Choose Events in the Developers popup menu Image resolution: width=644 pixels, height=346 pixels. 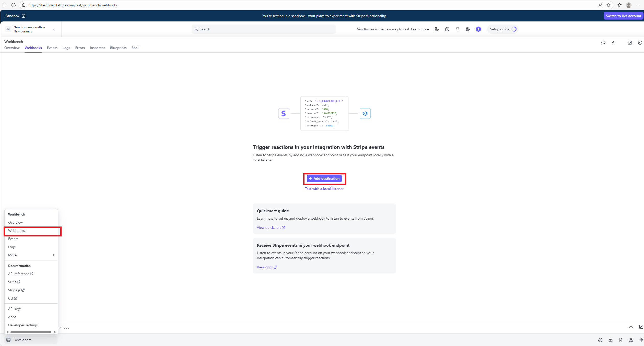tap(31, 239)
